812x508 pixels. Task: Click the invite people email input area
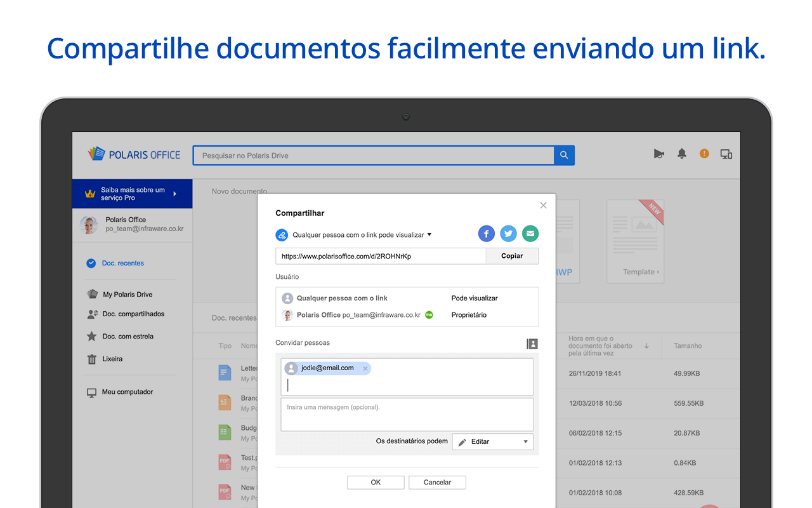point(407,377)
